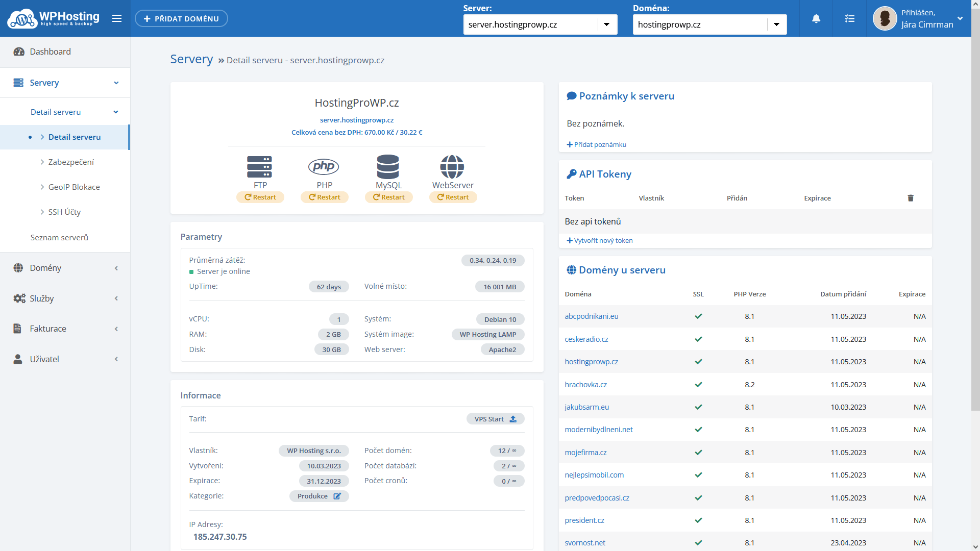Click the WebServer globe icon
Screen dimensions: 980x551
point(452,167)
